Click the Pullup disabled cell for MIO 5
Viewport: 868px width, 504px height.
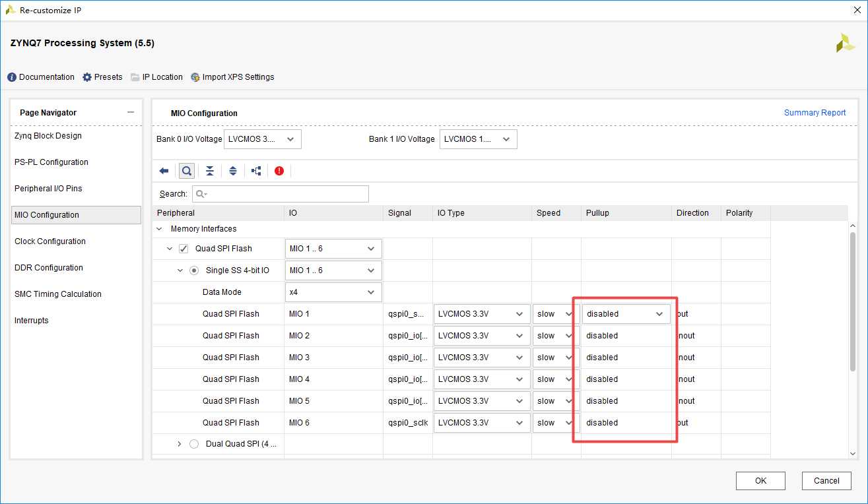(626, 401)
